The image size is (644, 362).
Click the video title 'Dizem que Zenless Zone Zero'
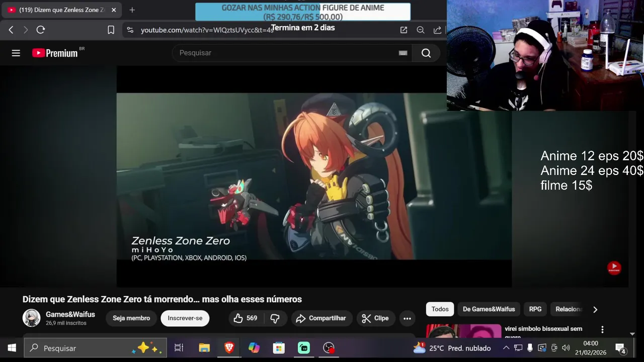(162, 299)
